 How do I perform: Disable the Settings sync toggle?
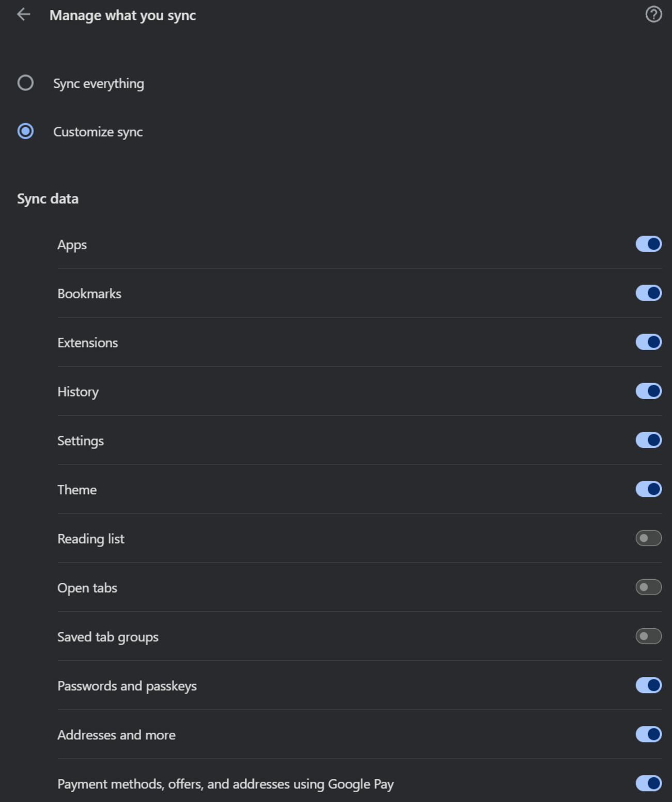(x=649, y=440)
